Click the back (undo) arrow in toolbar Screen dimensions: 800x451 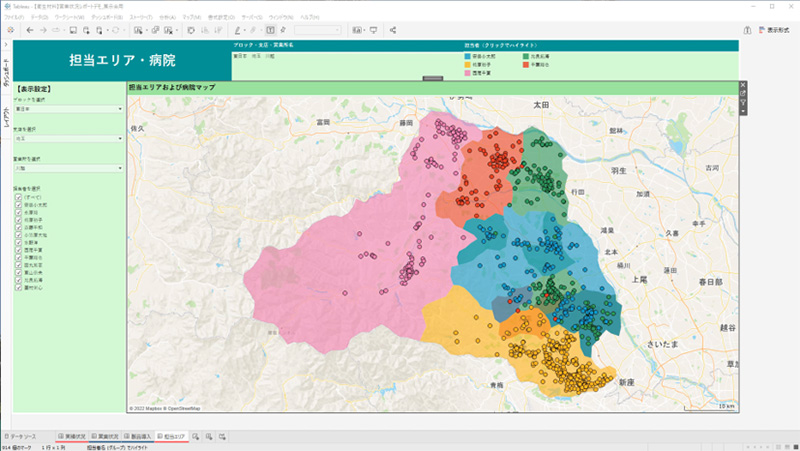[x=30, y=31]
